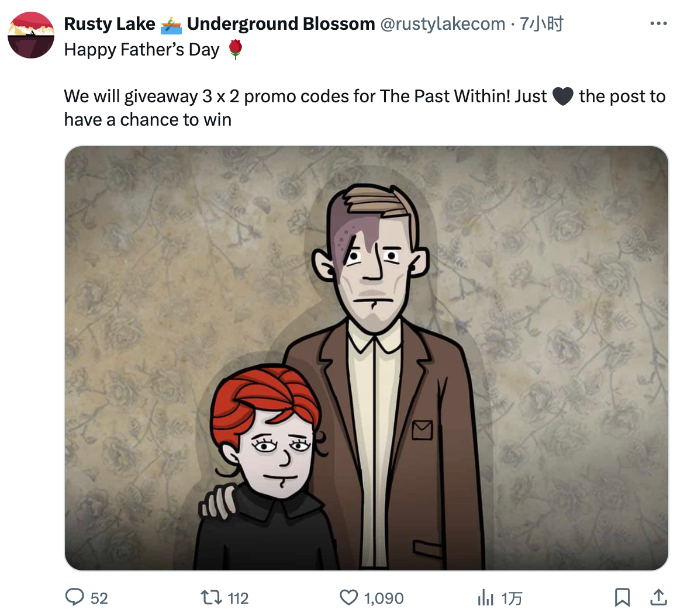Open the attached father and daughter image
Viewport: 677px width, 616px height.
(x=366, y=358)
